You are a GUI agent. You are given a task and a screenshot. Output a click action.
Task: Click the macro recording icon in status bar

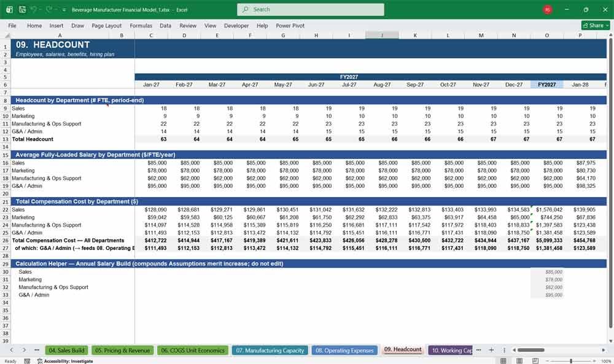[x=27, y=361]
